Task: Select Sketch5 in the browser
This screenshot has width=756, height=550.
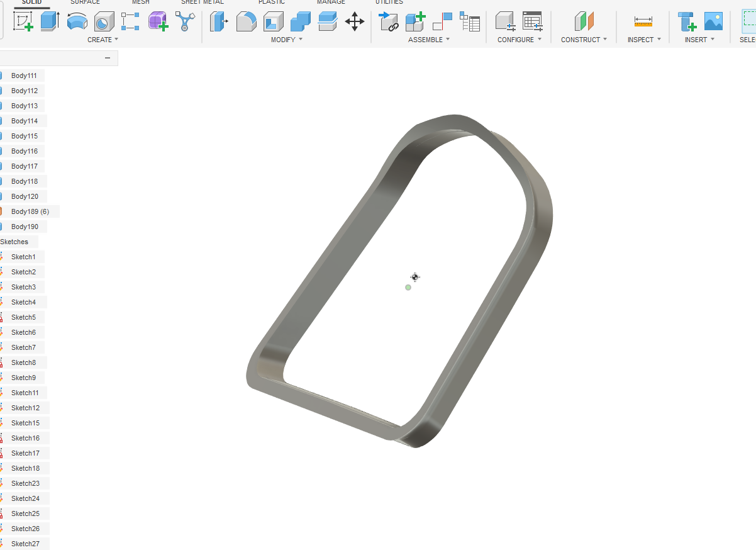Action: pyautogui.click(x=23, y=317)
